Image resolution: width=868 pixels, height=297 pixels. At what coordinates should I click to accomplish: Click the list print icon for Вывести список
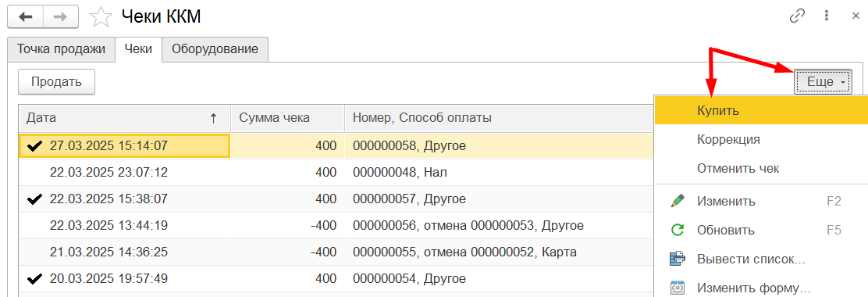(677, 259)
